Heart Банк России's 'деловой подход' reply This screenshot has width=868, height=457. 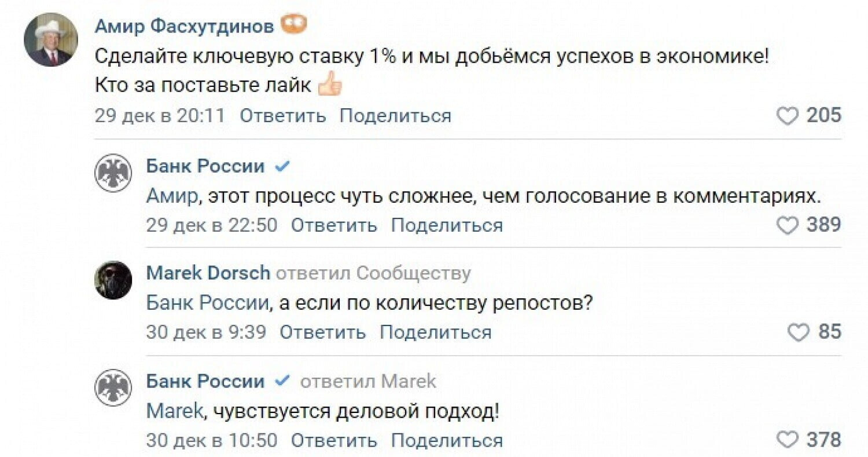click(x=787, y=440)
